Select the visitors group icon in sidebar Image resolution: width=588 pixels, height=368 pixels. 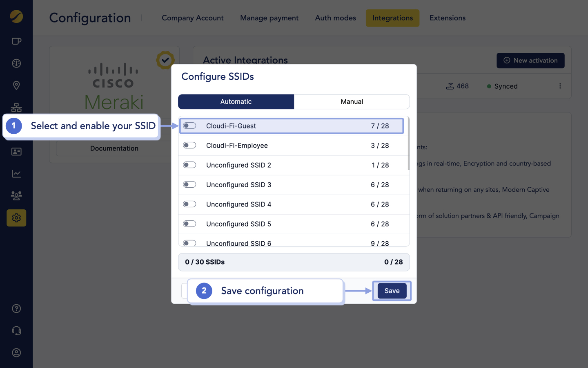coord(16,195)
